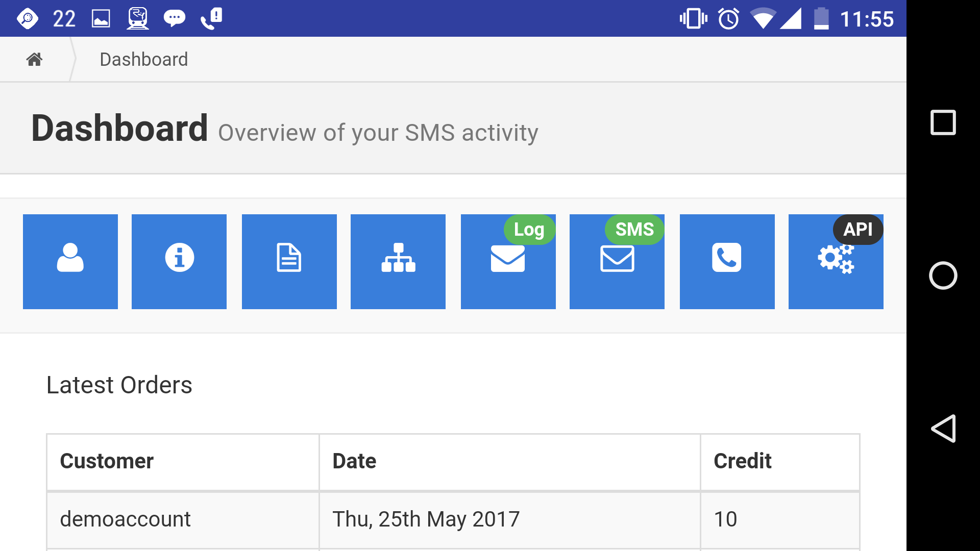Open the document/reports icon

point(289,261)
